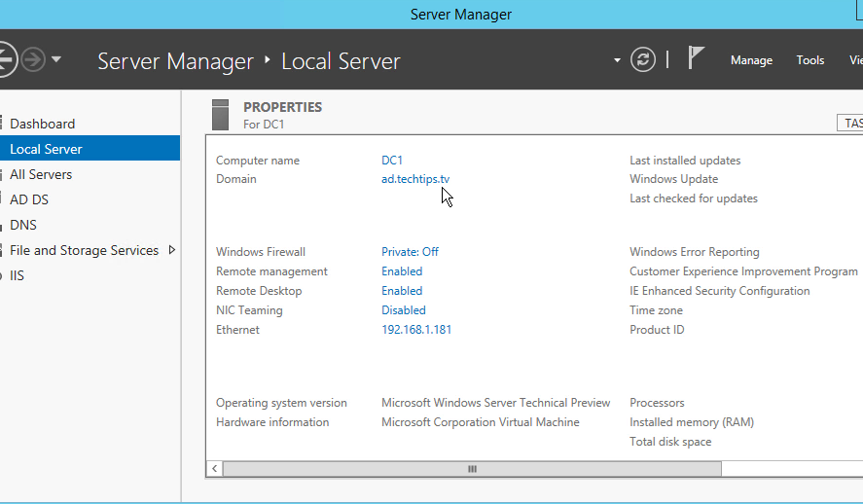Click Disabled link for NIC Teaming
The height and width of the screenshot is (504, 863).
point(404,309)
